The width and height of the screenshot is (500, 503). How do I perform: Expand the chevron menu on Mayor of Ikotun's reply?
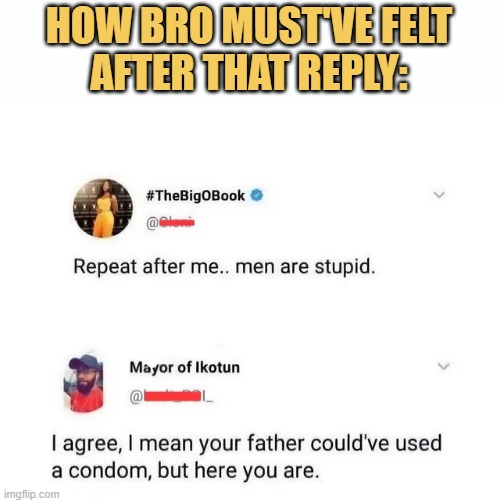443,366
